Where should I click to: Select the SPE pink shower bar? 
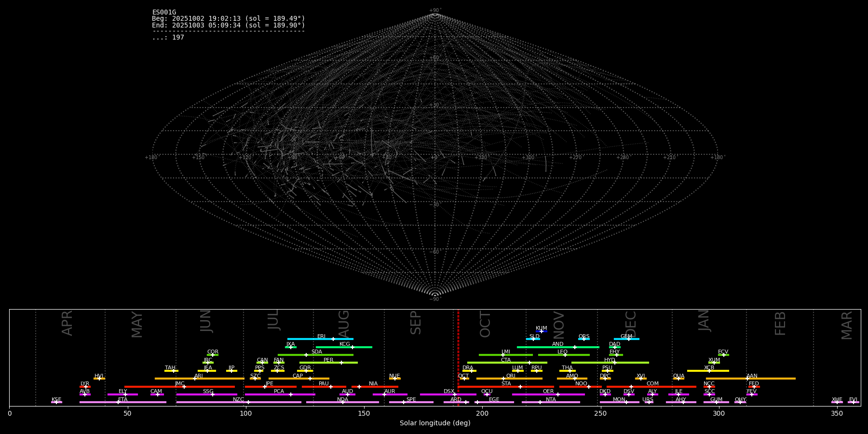(x=411, y=402)
